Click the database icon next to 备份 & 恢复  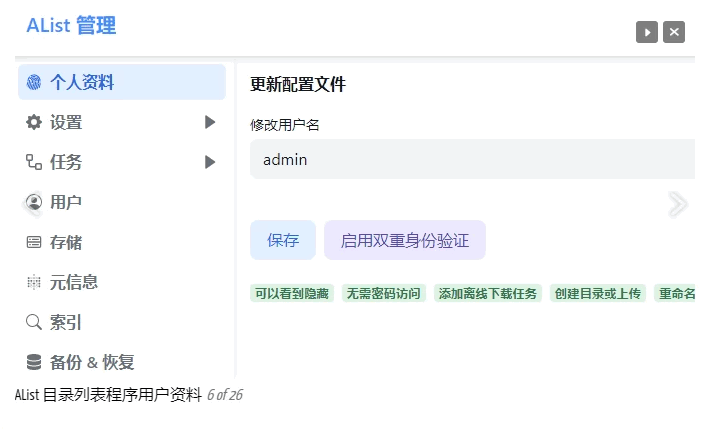tap(34, 362)
